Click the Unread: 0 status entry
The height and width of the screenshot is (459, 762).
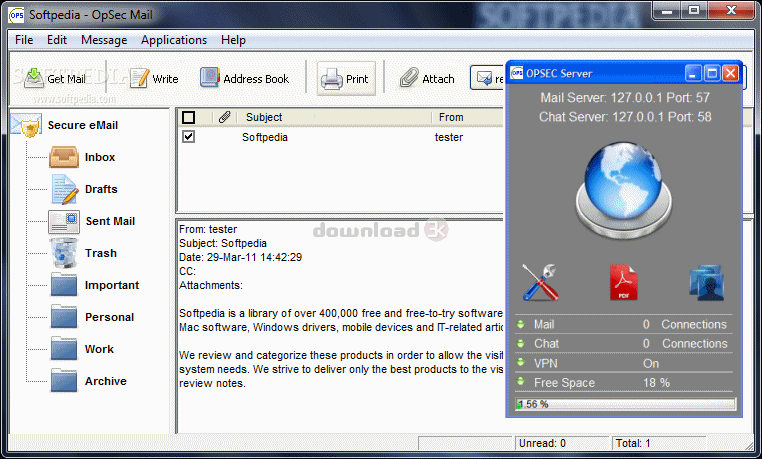coord(542,443)
